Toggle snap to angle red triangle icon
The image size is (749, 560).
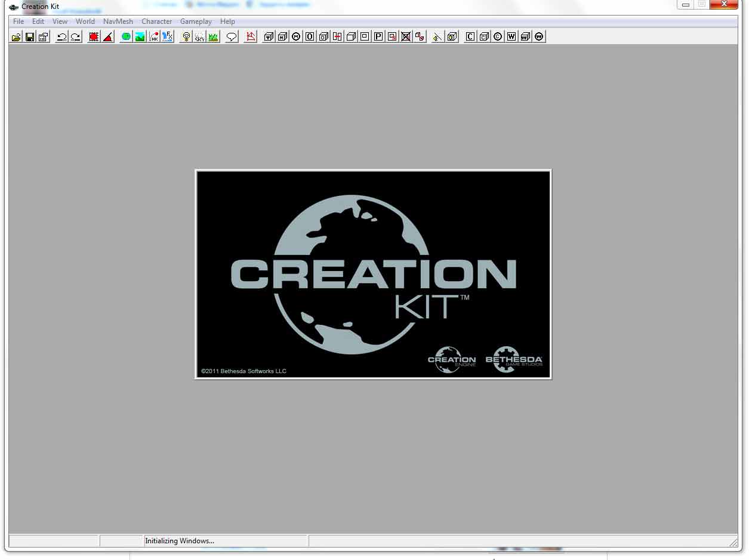click(107, 37)
